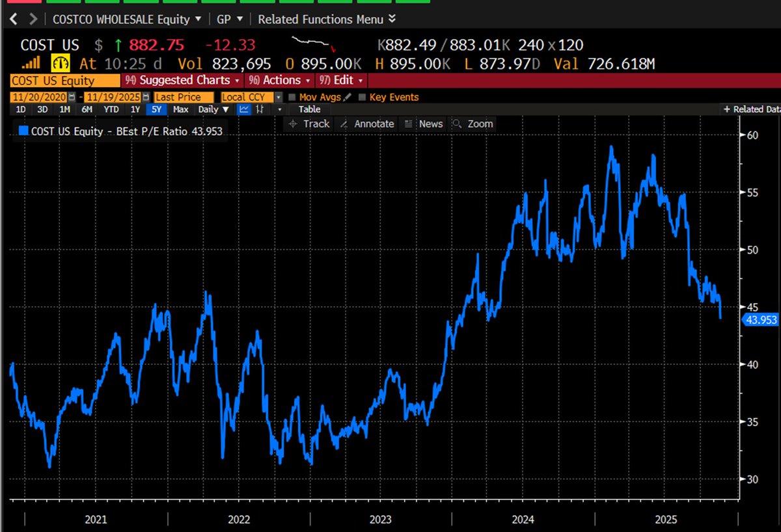Open the Local CCY currency dropdown arrow
The width and height of the screenshot is (781, 532).
(279, 97)
